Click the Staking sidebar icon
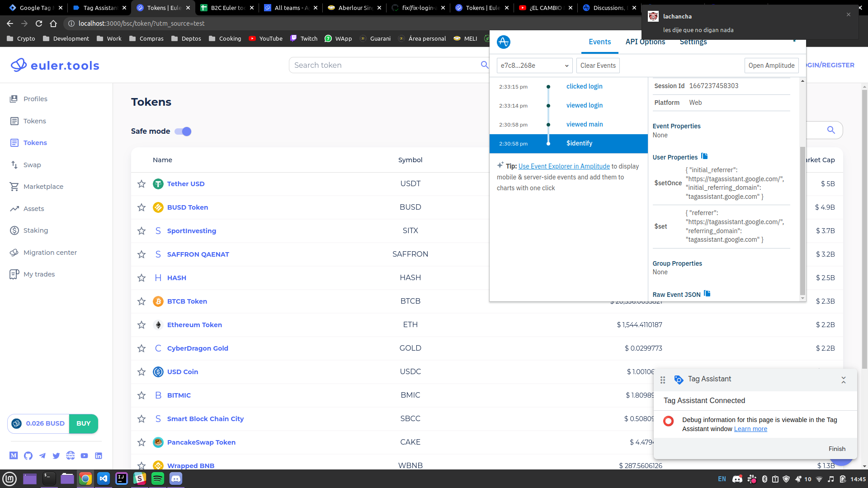Viewport: 868px width, 488px height. [14, 230]
